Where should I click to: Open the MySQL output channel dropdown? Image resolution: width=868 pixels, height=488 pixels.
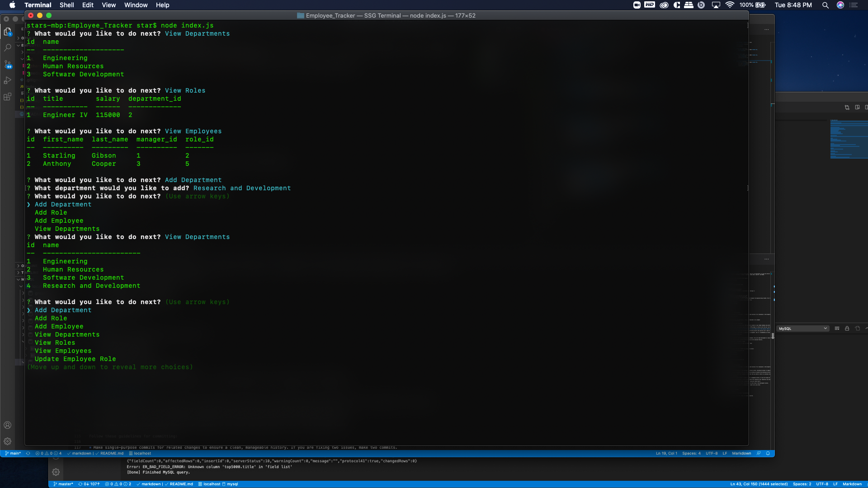coord(803,328)
